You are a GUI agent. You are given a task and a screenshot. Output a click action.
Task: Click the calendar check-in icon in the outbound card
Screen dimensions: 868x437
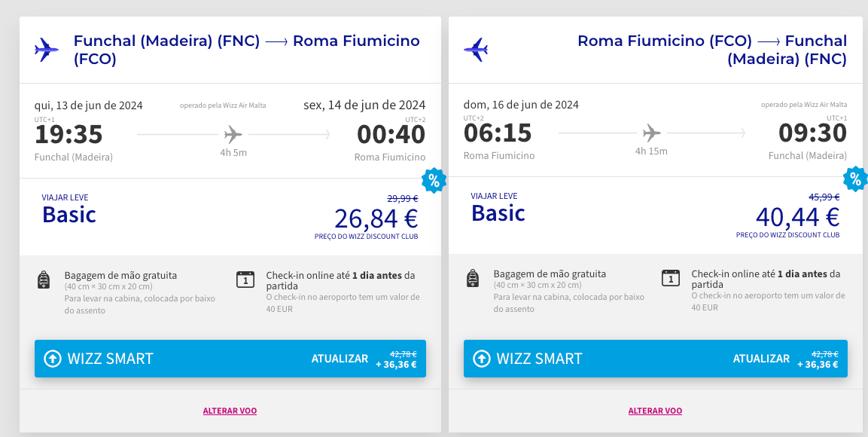[x=245, y=279]
